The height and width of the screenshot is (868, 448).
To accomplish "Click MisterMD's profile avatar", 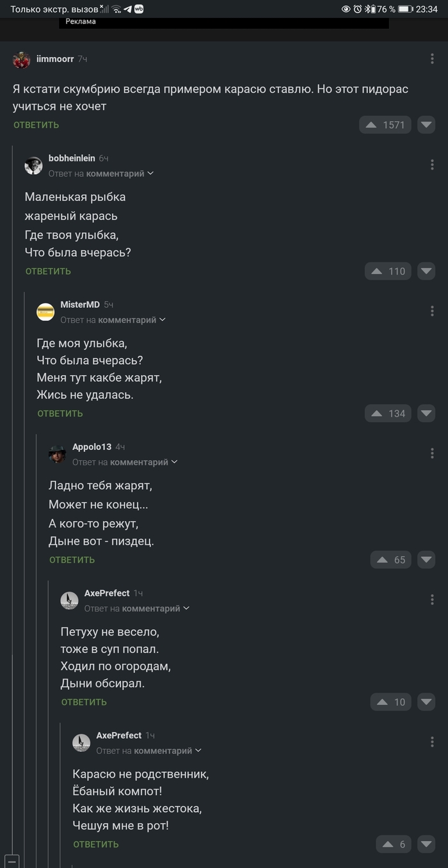I will pos(45,312).
